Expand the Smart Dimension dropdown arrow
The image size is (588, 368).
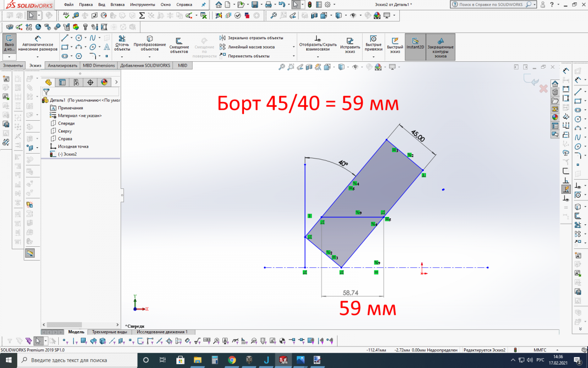[38, 57]
